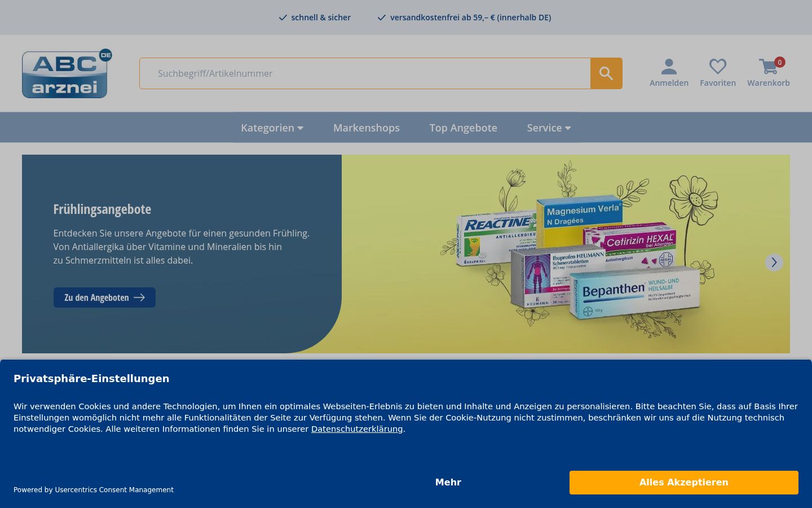Click the Privatsphäre-Einstellungen heading
The image size is (812, 508).
(x=91, y=379)
